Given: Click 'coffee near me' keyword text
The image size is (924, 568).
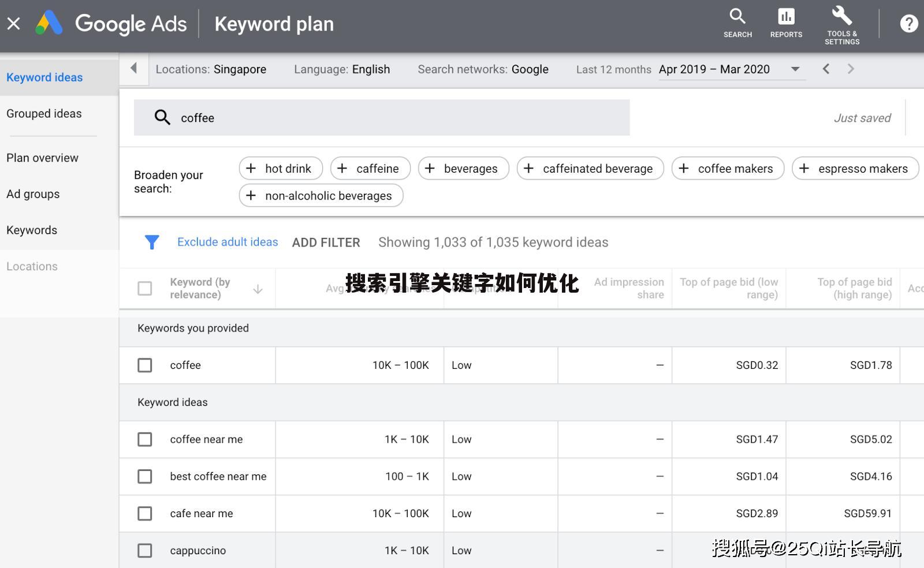Looking at the screenshot, I should [x=206, y=439].
